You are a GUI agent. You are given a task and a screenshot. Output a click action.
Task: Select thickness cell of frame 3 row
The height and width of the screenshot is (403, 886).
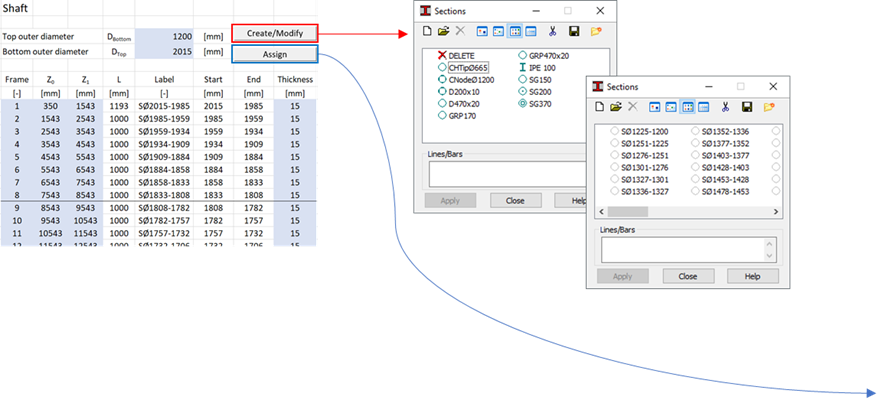click(295, 131)
